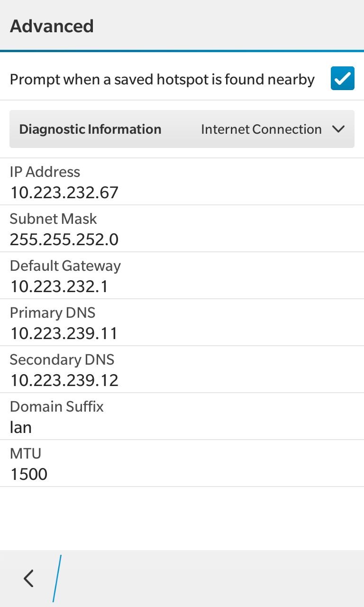
Task: Select the 255.255.252.0 subnet value
Action: tap(64, 239)
